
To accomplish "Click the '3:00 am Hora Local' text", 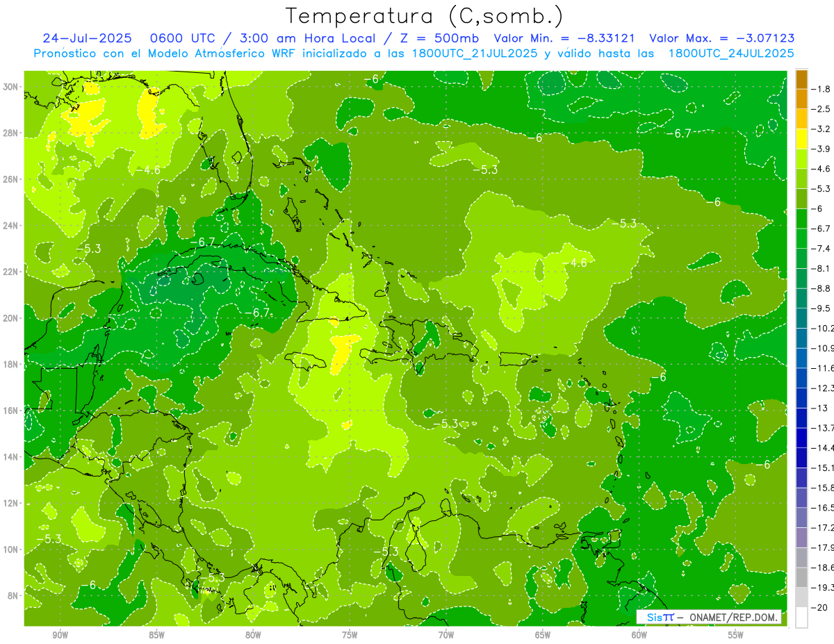I will [x=306, y=38].
